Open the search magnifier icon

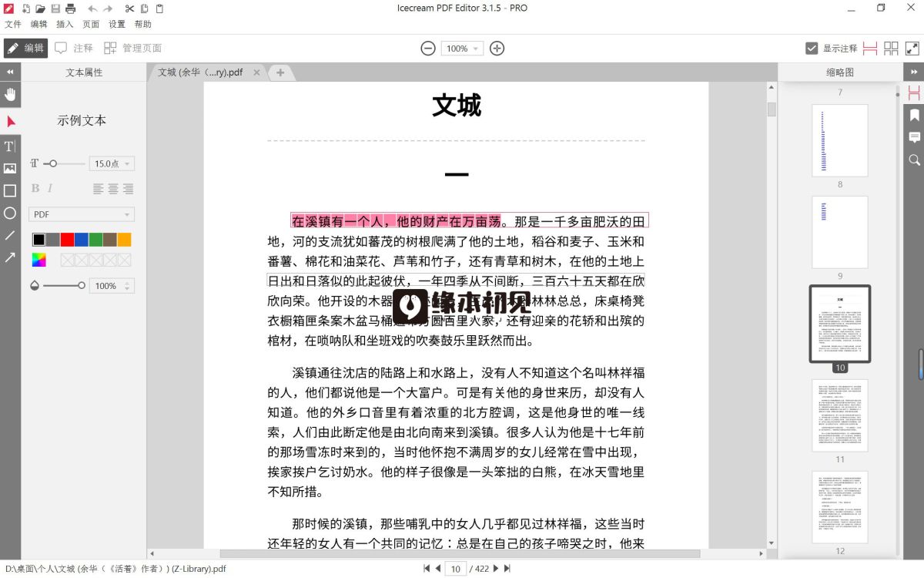click(x=914, y=160)
